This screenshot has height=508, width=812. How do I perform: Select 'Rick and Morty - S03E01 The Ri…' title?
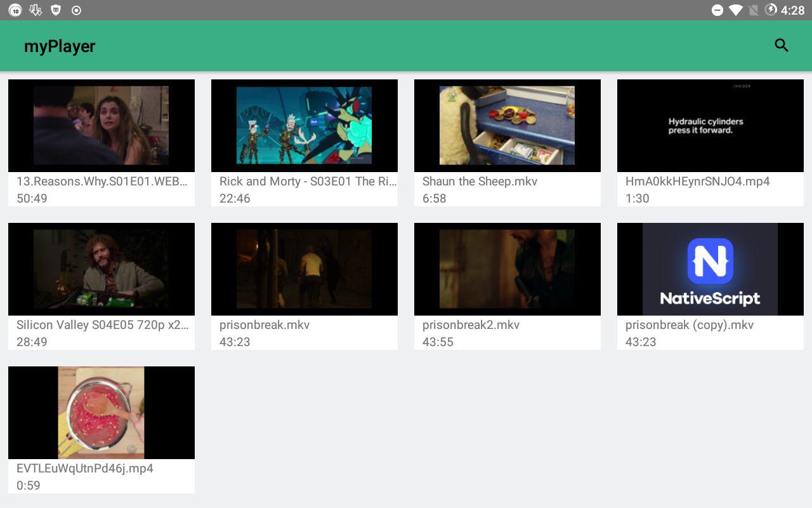[308, 181]
